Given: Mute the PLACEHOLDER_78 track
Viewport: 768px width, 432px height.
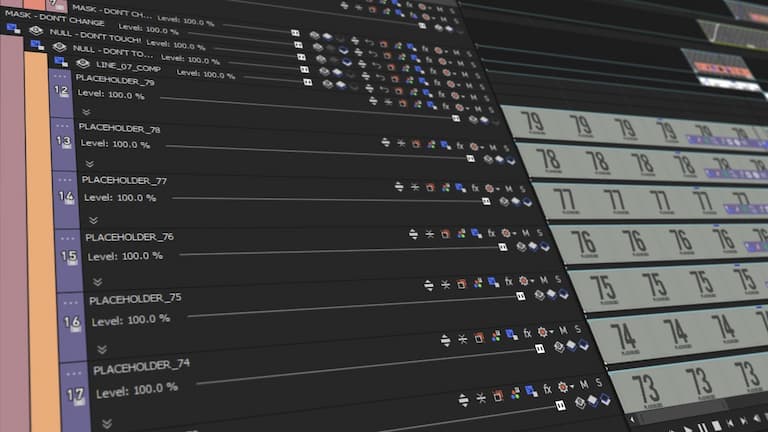Looking at the screenshot, I should [x=493, y=147].
